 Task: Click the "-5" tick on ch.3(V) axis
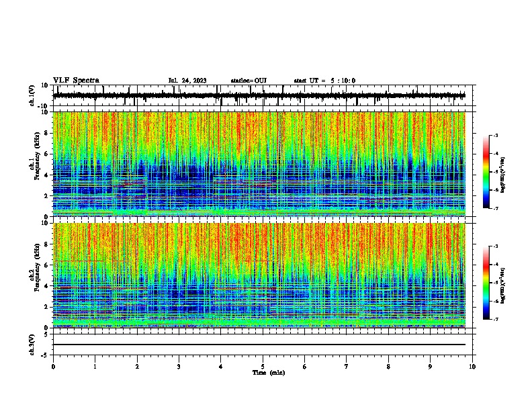tap(45, 355)
